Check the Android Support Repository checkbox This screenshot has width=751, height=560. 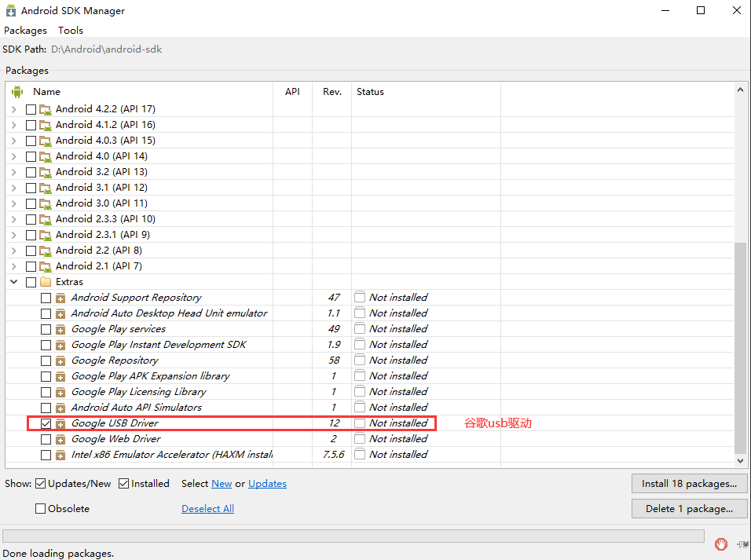[46, 298]
